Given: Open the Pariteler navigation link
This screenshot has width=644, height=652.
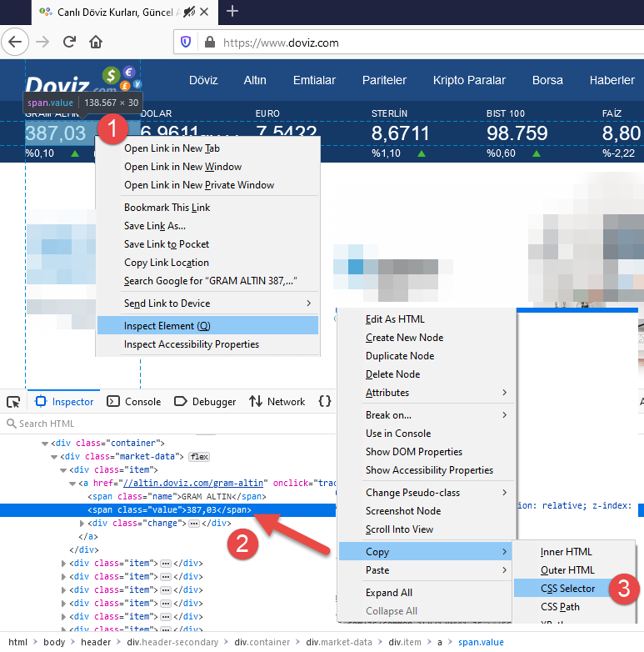Looking at the screenshot, I should click(384, 80).
